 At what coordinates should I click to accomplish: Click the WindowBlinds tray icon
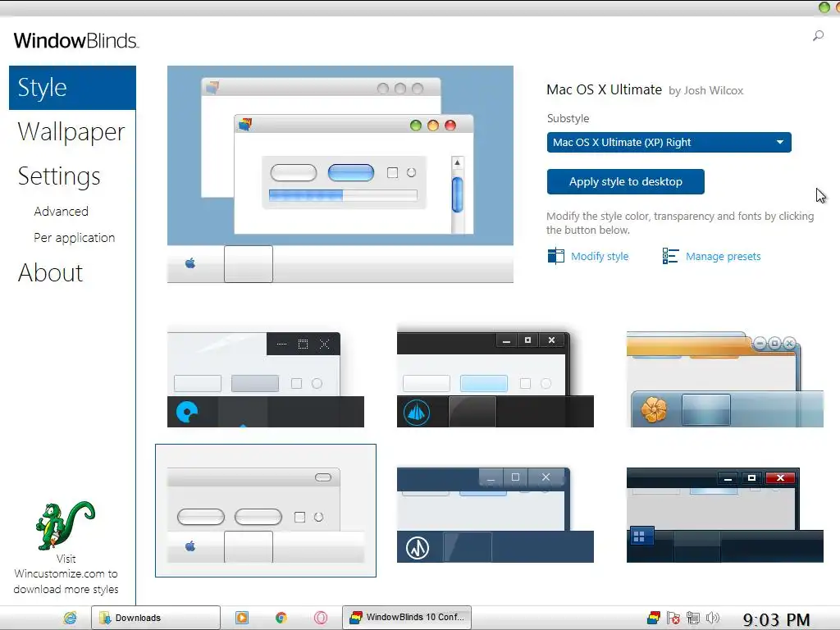point(654,619)
